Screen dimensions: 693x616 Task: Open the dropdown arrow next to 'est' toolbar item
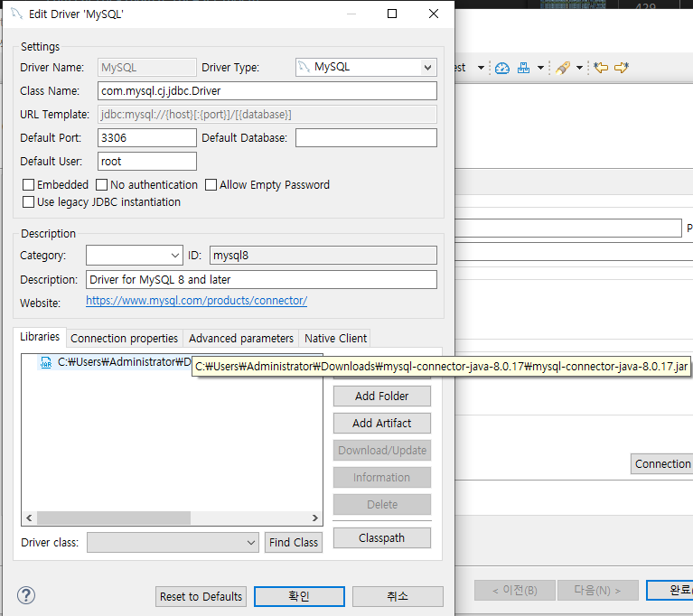click(x=481, y=68)
